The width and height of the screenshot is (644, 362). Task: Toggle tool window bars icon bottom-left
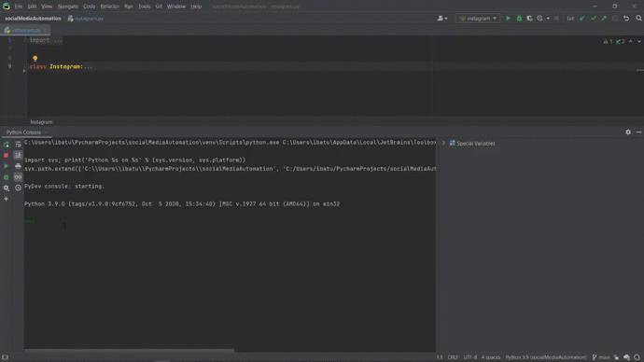point(5,357)
